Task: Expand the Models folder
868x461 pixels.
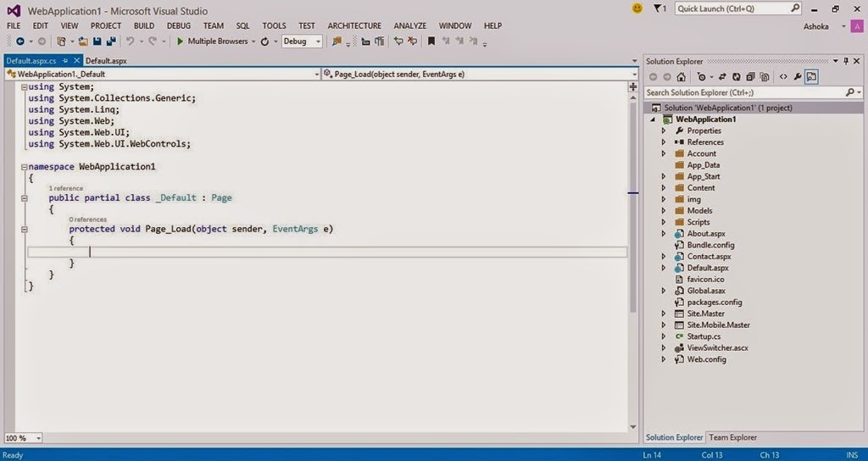Action: [664, 210]
